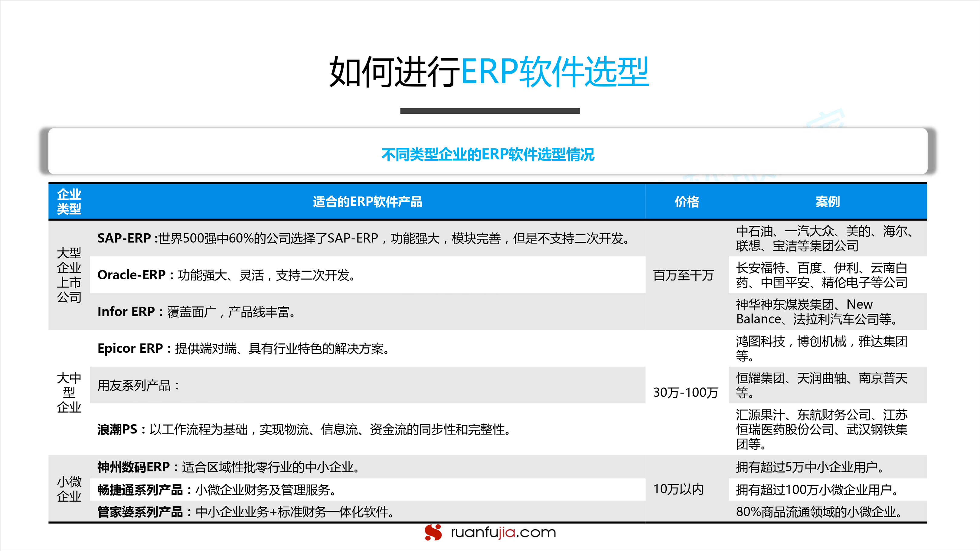Select the 大型企业上市公司 category label

coord(69,276)
